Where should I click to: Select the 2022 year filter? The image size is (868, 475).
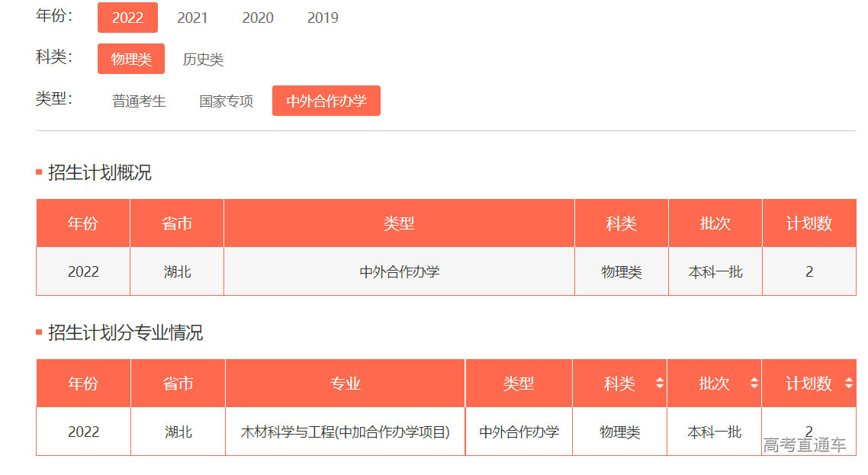[x=127, y=18]
